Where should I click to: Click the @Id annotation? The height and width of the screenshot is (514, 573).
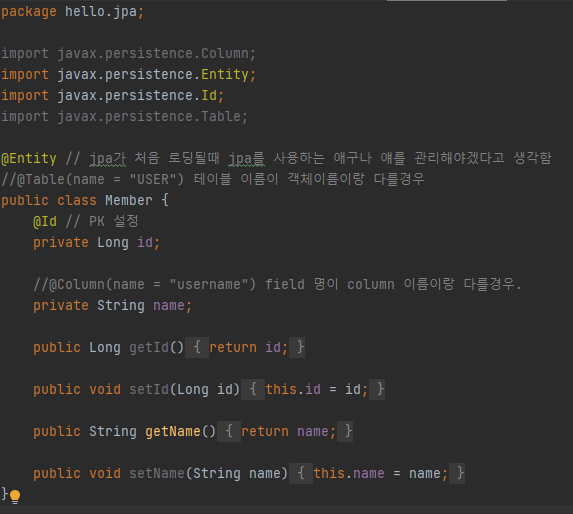tap(45, 221)
